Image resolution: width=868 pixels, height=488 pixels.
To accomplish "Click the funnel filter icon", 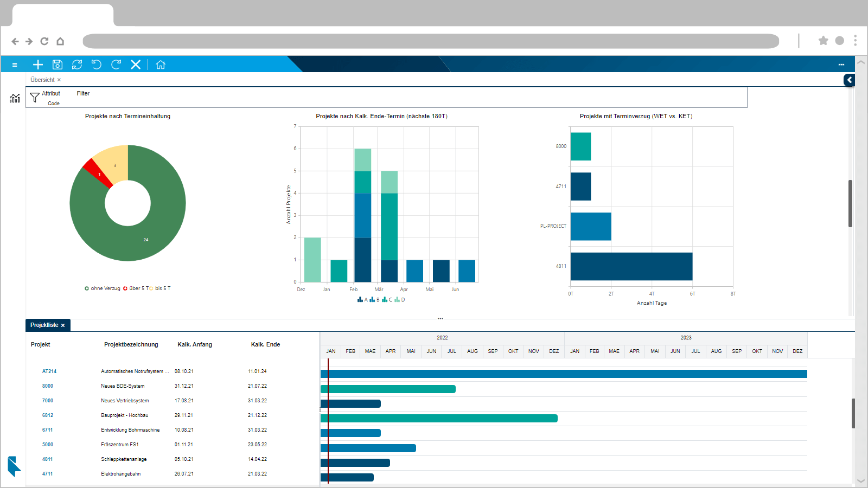I will [x=35, y=97].
